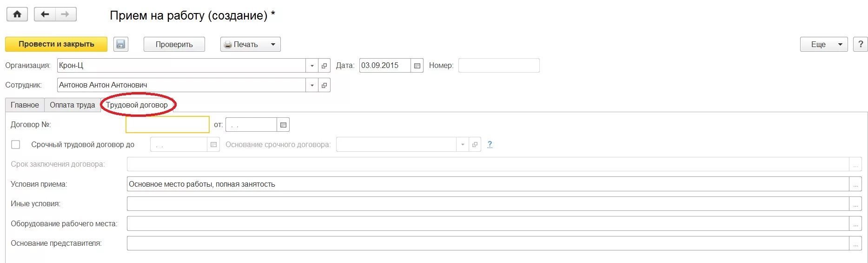This screenshot has width=868, height=263.
Task: Expand the Организация dropdown list
Action: tap(312, 66)
